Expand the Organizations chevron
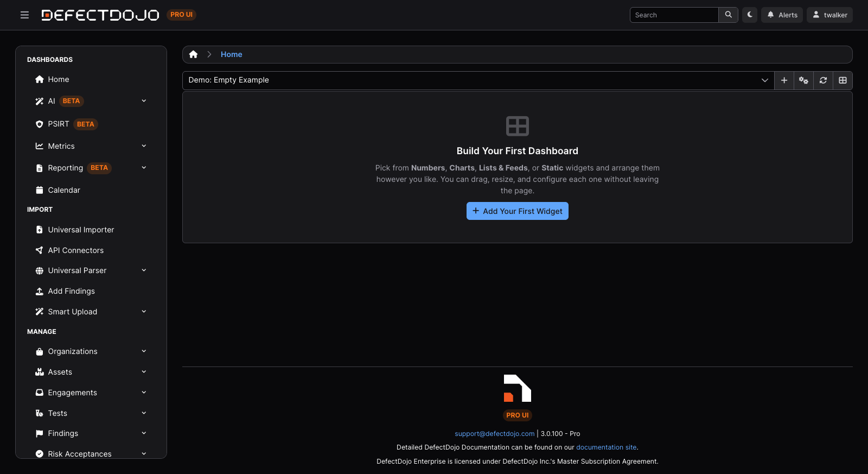This screenshot has height=474, width=868. coord(144,351)
